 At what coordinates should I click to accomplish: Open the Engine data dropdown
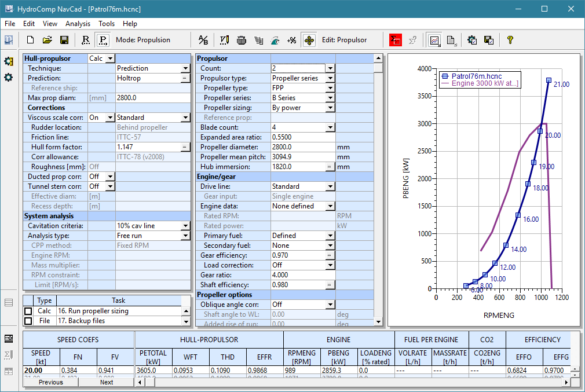(x=330, y=206)
